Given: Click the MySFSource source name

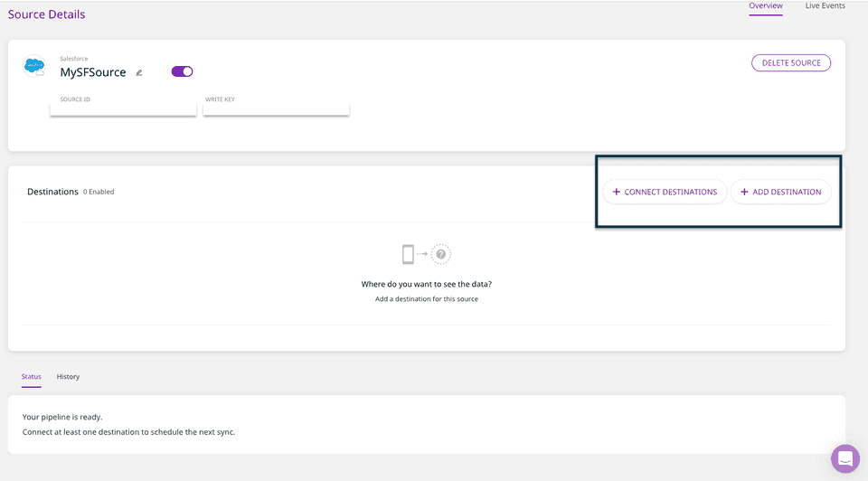Looking at the screenshot, I should click(x=93, y=72).
